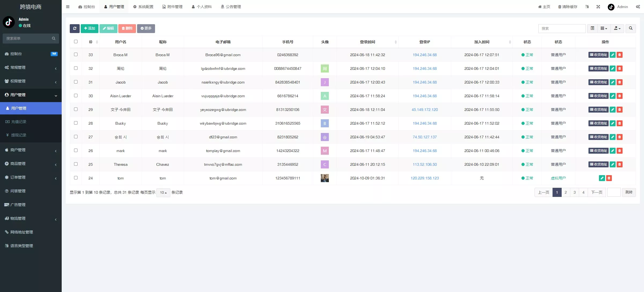This screenshot has height=292, width=644.
Task: Tick the checkbox for user Jacob
Action: pyautogui.click(x=76, y=82)
